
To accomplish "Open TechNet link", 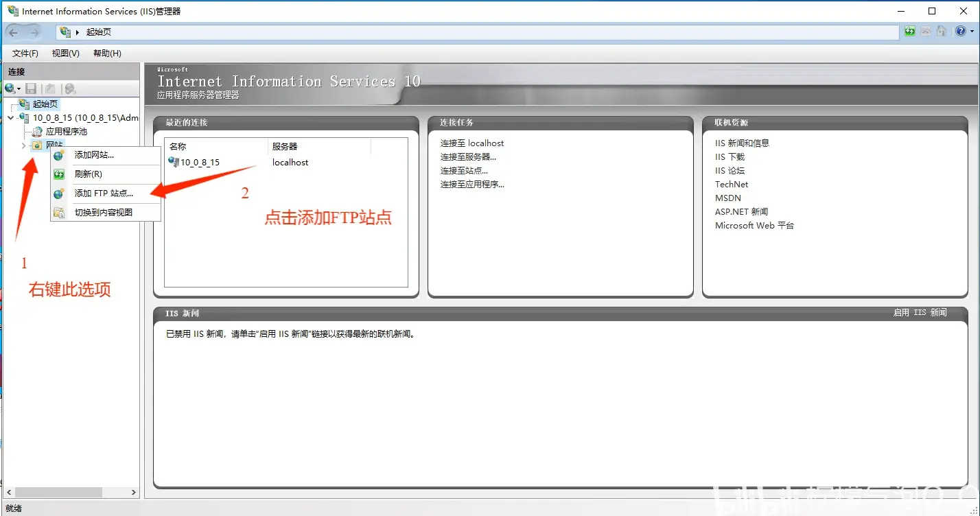I will [x=732, y=185].
